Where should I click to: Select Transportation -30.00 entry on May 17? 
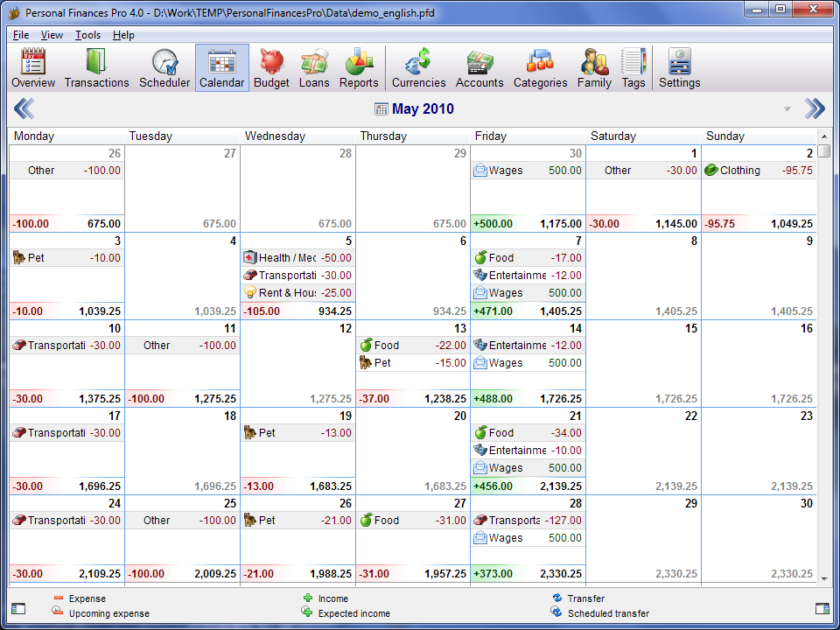pos(67,432)
